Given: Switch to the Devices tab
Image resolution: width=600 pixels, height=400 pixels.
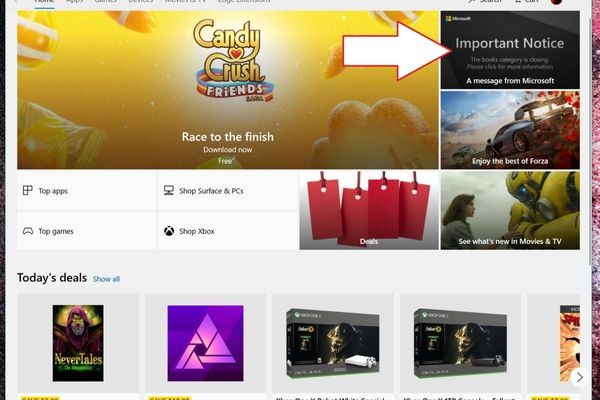Looking at the screenshot, I should coord(140,2).
